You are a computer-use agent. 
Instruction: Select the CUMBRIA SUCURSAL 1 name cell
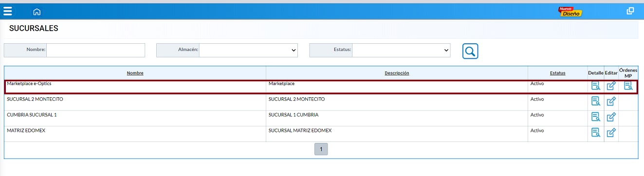pos(135,118)
